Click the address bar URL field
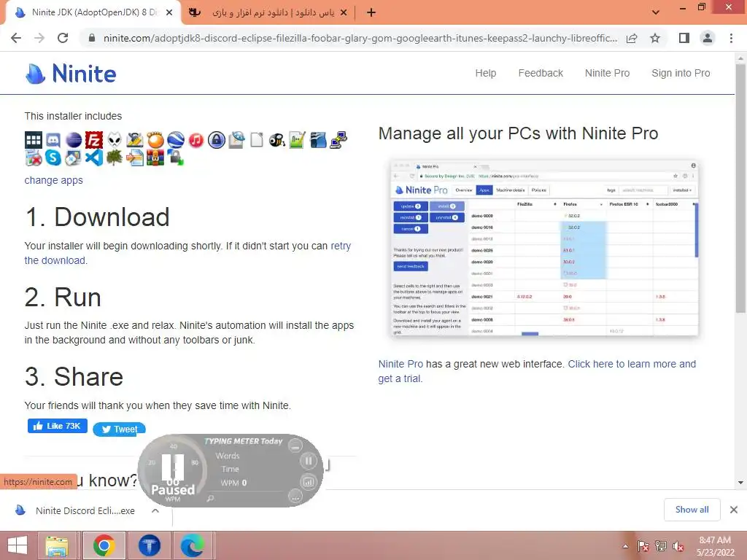747x560 pixels. (x=360, y=38)
